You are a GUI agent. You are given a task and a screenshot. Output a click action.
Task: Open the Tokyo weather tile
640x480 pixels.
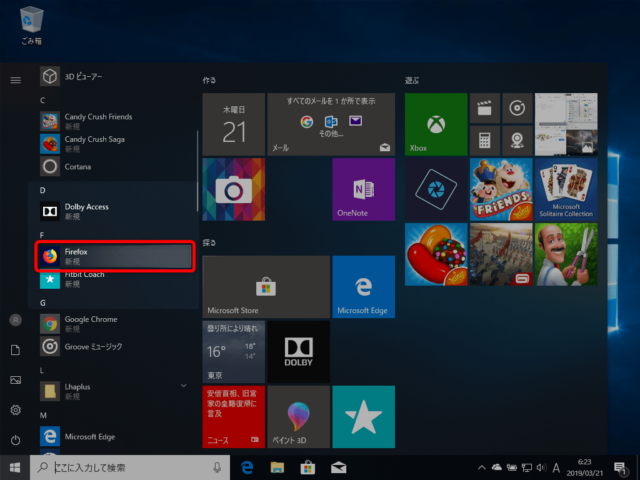234,352
